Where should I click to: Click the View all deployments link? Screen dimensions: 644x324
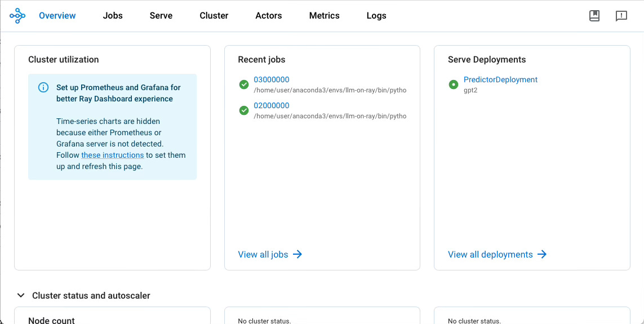tap(490, 254)
